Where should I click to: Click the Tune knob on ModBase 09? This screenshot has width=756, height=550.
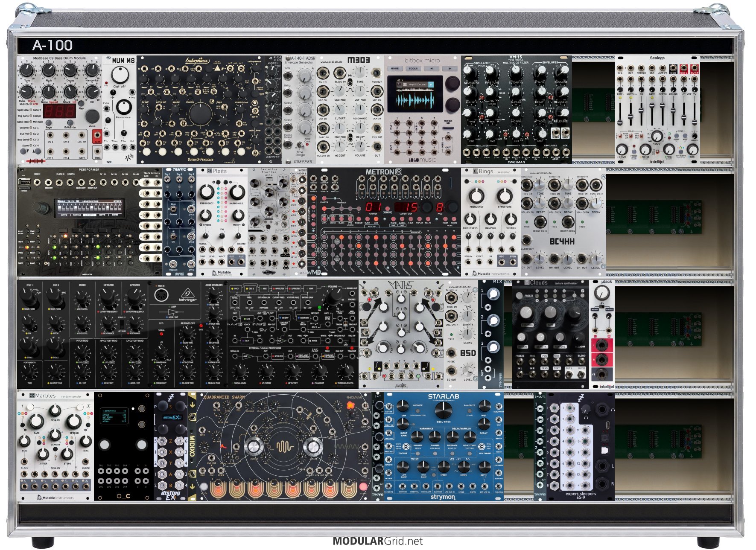tap(26, 70)
